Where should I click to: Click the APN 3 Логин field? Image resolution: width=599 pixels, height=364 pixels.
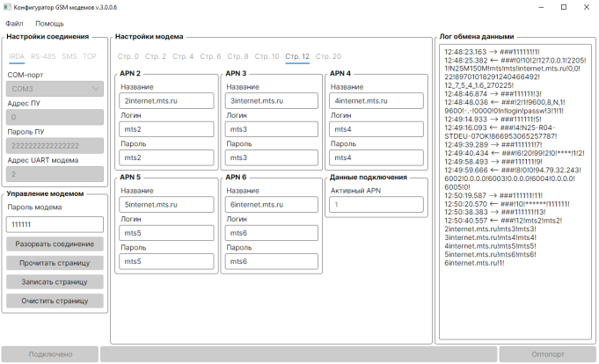(x=271, y=129)
